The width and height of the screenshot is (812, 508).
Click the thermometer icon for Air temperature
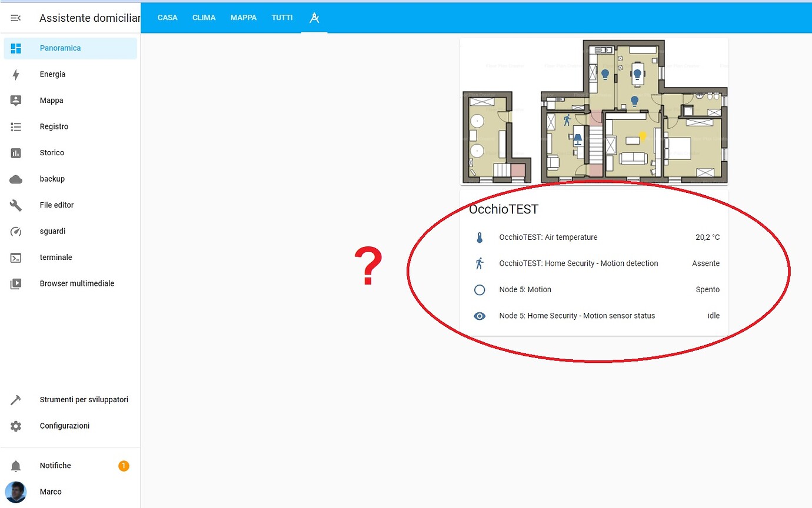click(x=480, y=237)
